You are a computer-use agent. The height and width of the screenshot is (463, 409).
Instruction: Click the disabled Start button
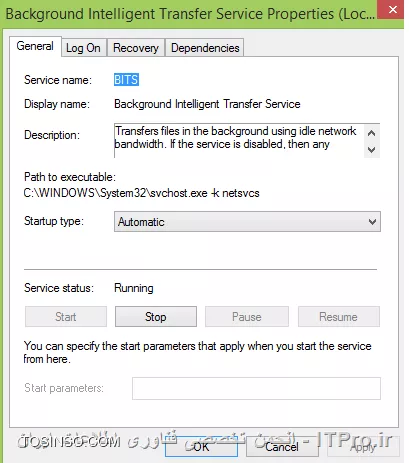coord(66,317)
